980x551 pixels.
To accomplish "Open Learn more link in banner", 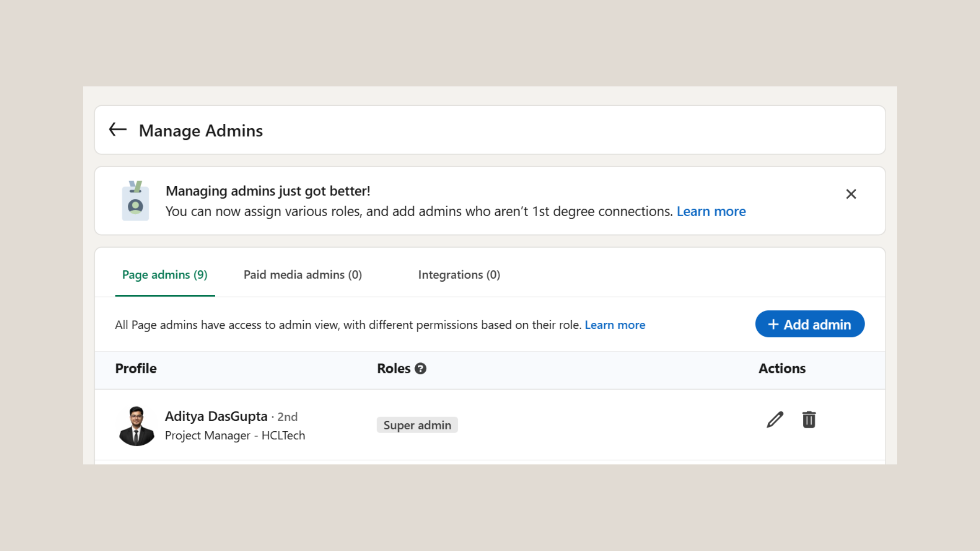I will point(711,211).
